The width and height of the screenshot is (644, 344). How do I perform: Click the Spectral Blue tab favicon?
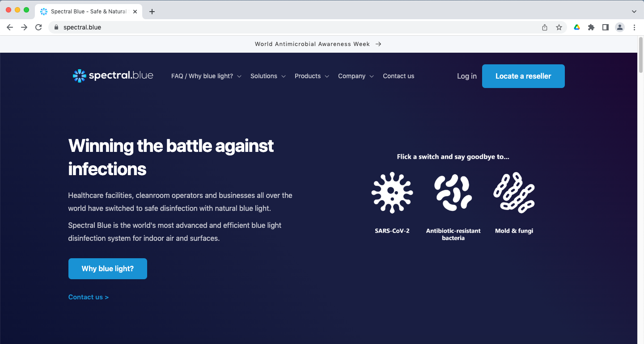coord(44,12)
